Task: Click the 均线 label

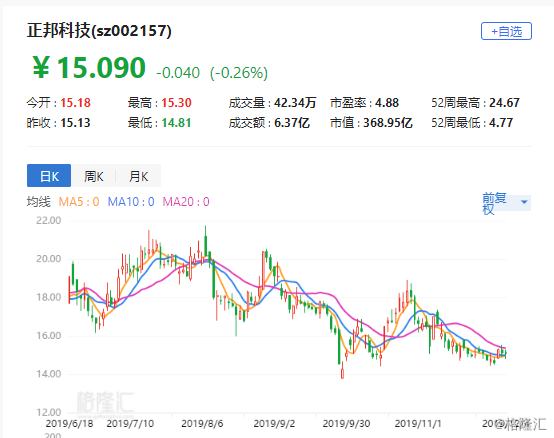Action: [39, 202]
